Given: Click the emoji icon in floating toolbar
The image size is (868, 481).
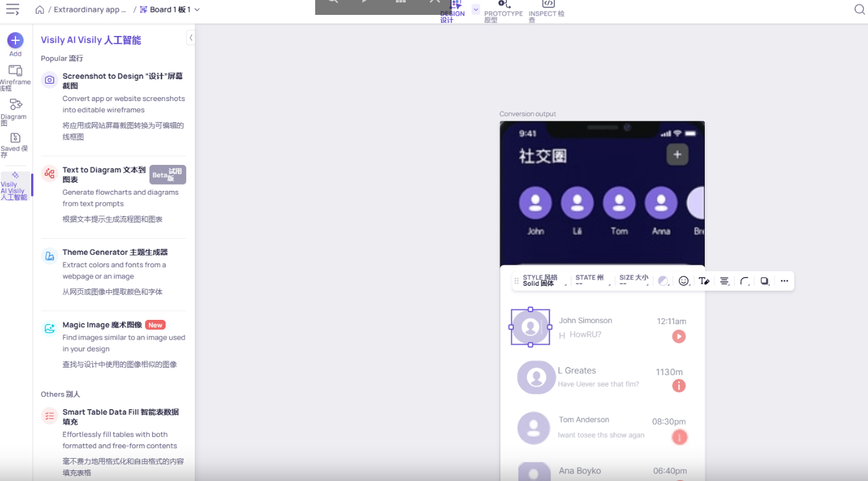Looking at the screenshot, I should (x=683, y=281).
